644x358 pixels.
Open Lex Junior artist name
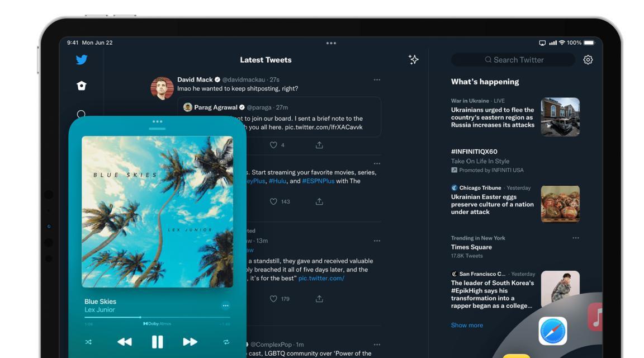100,310
